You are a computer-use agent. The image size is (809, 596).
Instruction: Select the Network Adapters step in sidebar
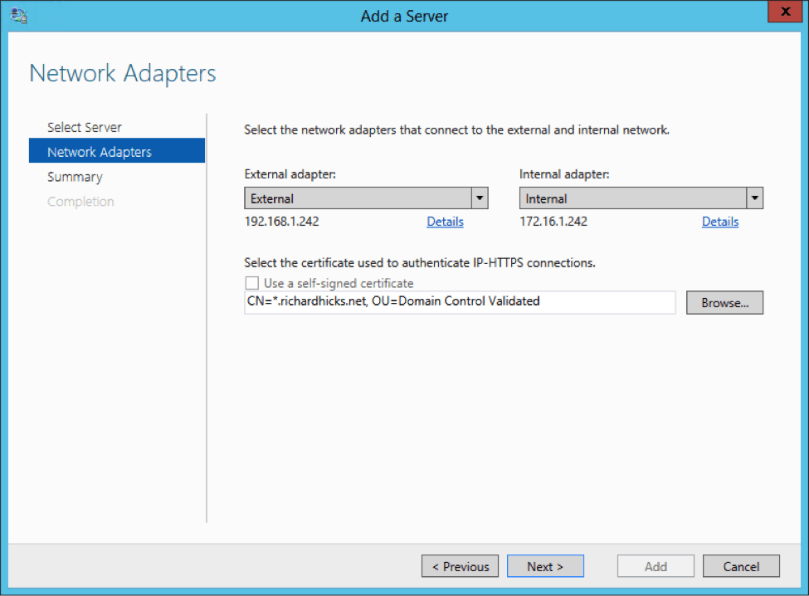click(x=99, y=152)
